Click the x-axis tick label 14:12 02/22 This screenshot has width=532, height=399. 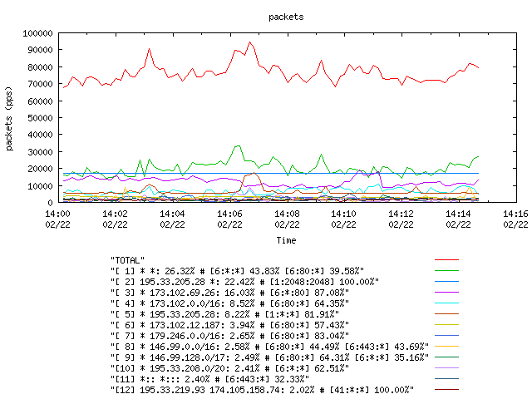click(401, 219)
